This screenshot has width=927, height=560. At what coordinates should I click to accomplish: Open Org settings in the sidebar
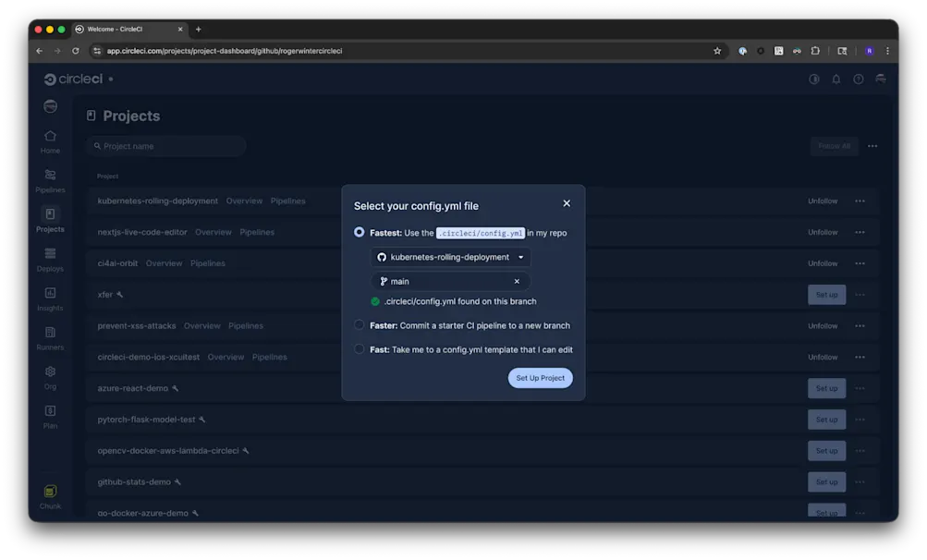tap(49, 378)
